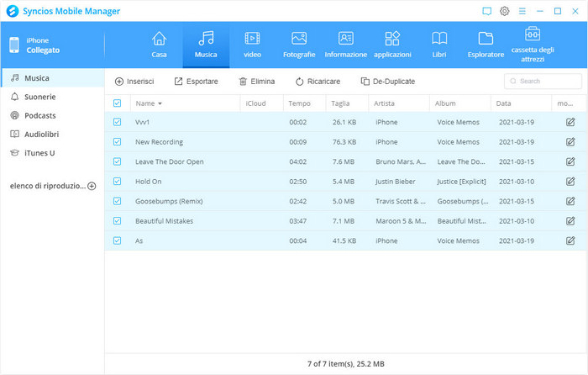
Task: Open settings gear in title bar
Action: click(x=504, y=11)
